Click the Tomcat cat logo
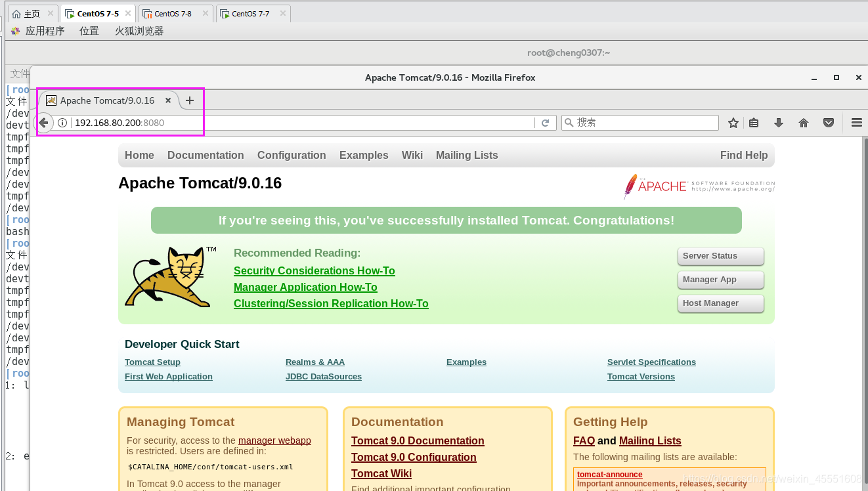Image resolution: width=868 pixels, height=491 pixels. (x=171, y=277)
